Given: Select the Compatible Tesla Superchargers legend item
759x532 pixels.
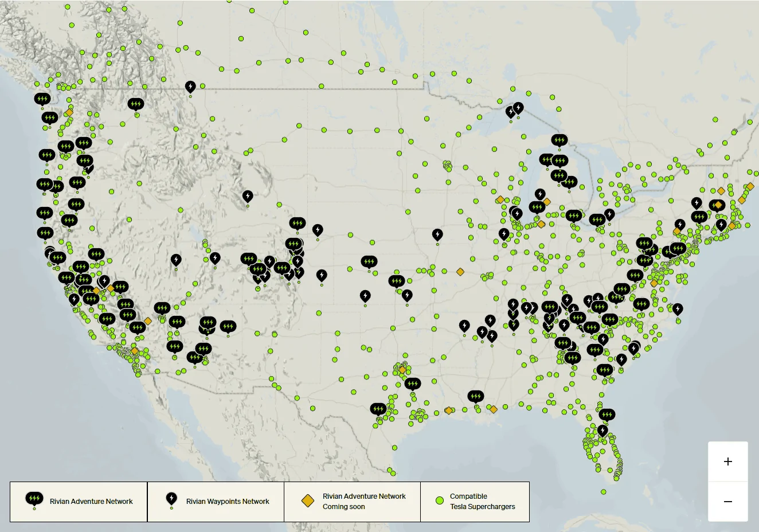Looking at the screenshot, I should 475,502.
